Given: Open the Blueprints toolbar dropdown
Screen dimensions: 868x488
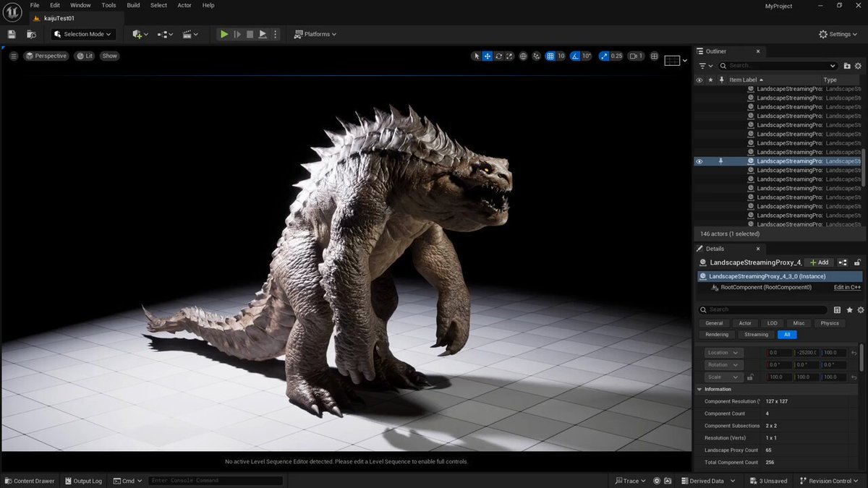Looking at the screenshot, I should (165, 34).
